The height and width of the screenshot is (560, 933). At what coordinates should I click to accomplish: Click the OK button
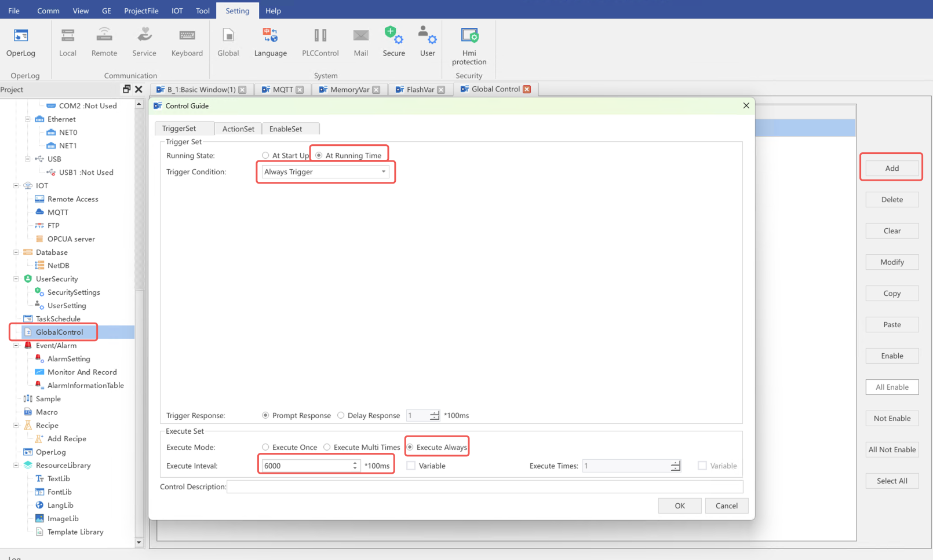tap(680, 506)
